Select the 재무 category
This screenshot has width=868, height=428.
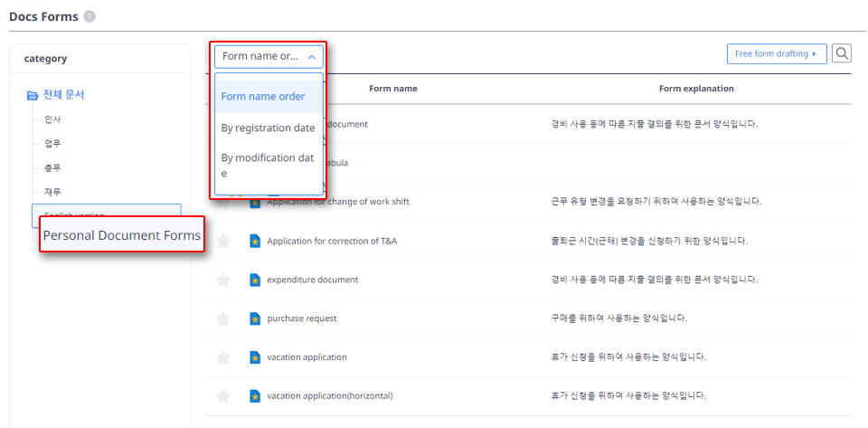click(x=52, y=192)
